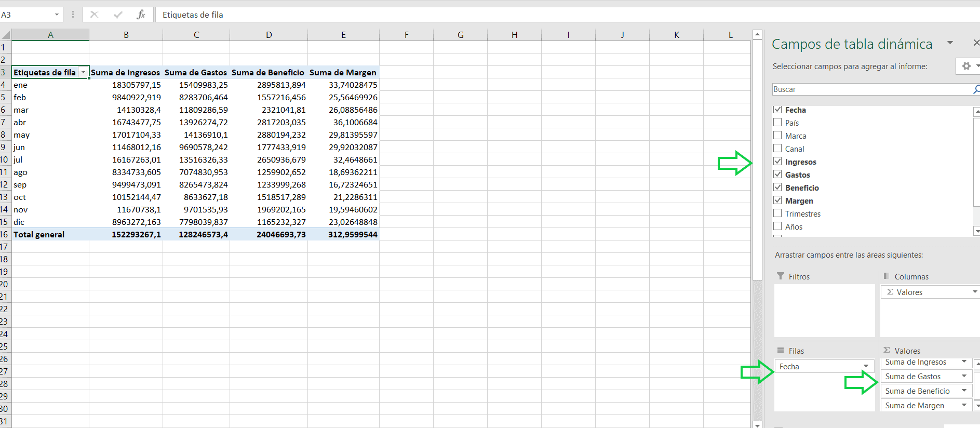
Task: Open the Suma de Ingresos value dropdown
Action: tap(964, 362)
